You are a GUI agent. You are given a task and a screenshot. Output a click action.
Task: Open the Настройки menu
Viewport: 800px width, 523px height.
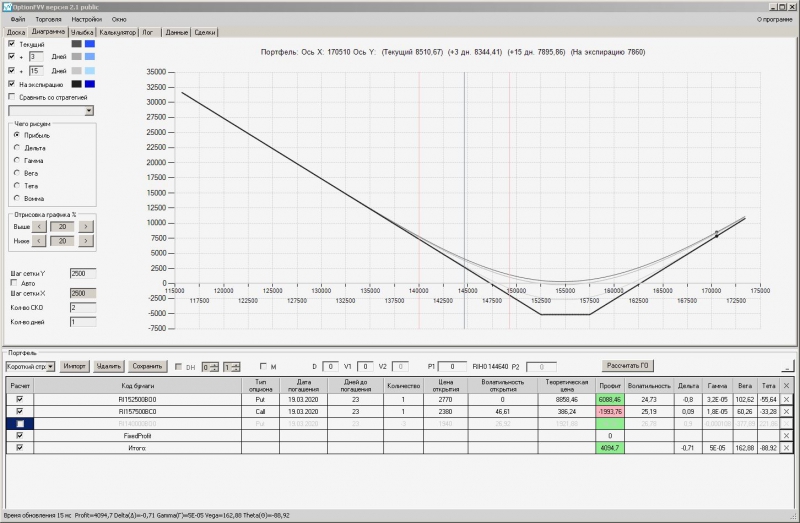87,19
